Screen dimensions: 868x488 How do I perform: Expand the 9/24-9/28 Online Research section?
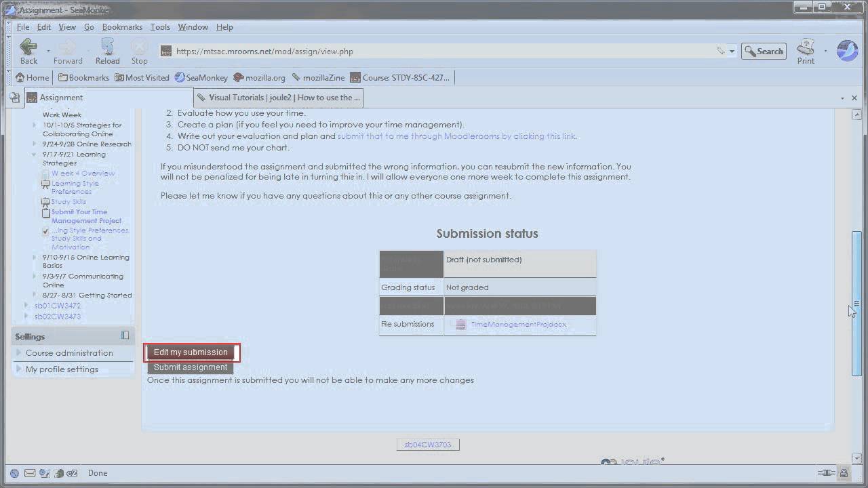(35, 144)
